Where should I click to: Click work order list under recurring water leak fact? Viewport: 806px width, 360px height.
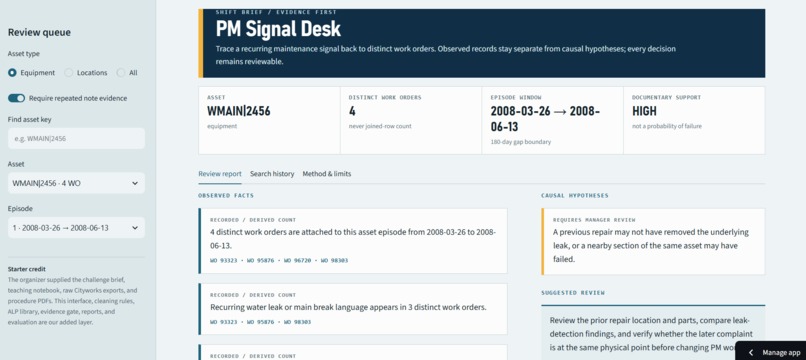click(261, 322)
